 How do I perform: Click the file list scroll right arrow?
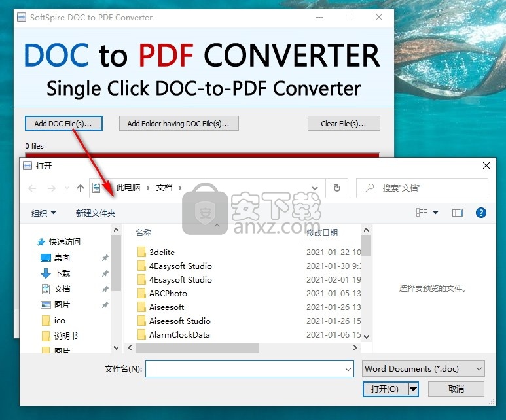coord(355,348)
